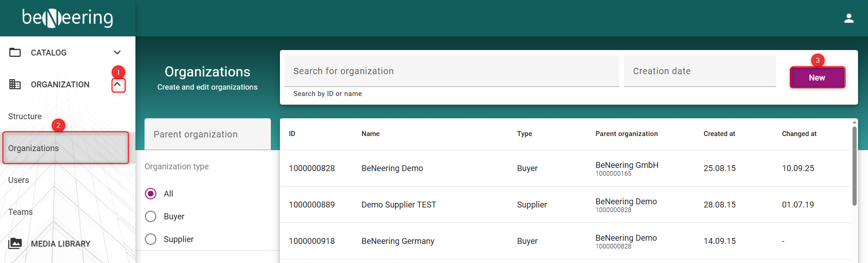This screenshot has width=868, height=263.
Task: Open the Users menu item
Action: tap(19, 180)
